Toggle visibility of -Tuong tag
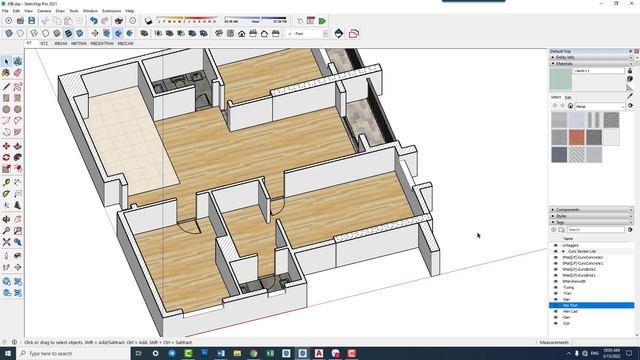640x360 pixels. point(555,287)
